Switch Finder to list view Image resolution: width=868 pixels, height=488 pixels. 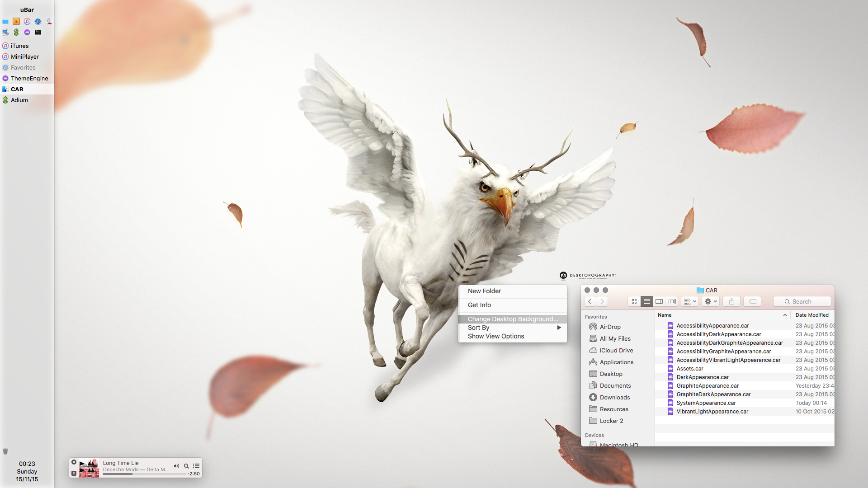pos(647,301)
